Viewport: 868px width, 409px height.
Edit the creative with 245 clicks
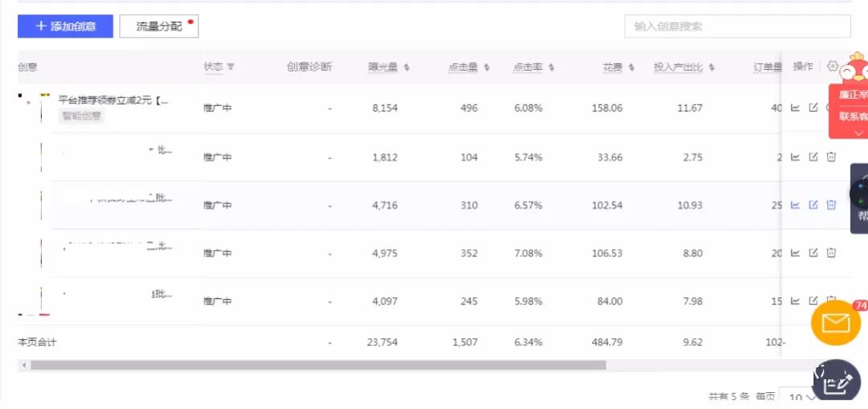click(813, 301)
